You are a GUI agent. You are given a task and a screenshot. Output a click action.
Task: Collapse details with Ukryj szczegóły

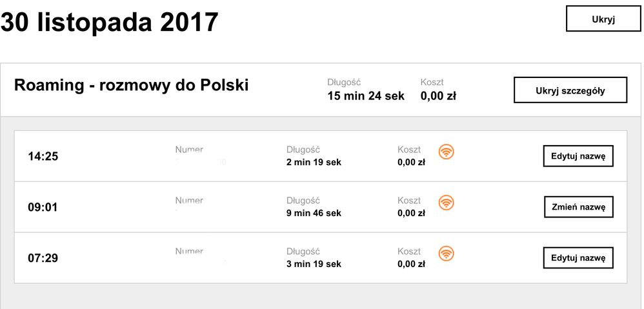[570, 90]
